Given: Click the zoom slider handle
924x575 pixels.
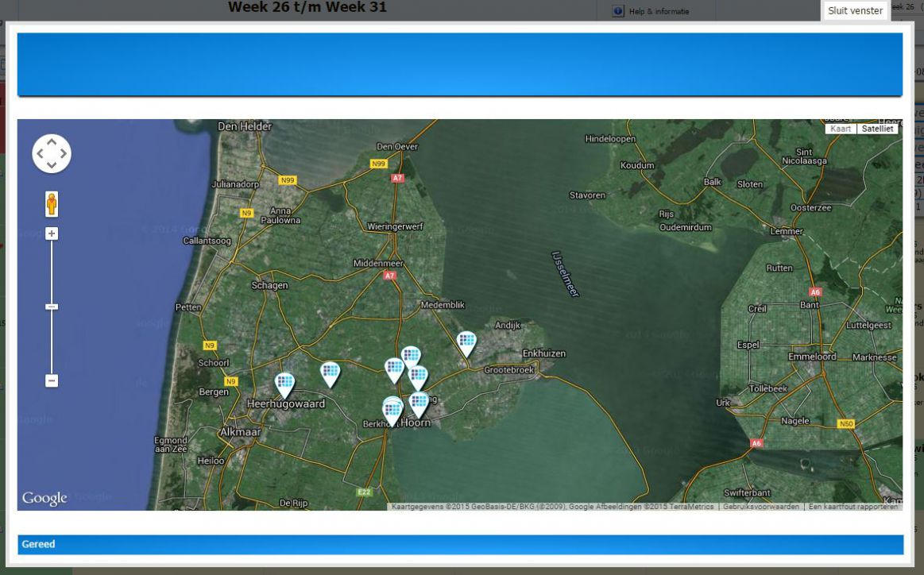Looking at the screenshot, I should [52, 307].
